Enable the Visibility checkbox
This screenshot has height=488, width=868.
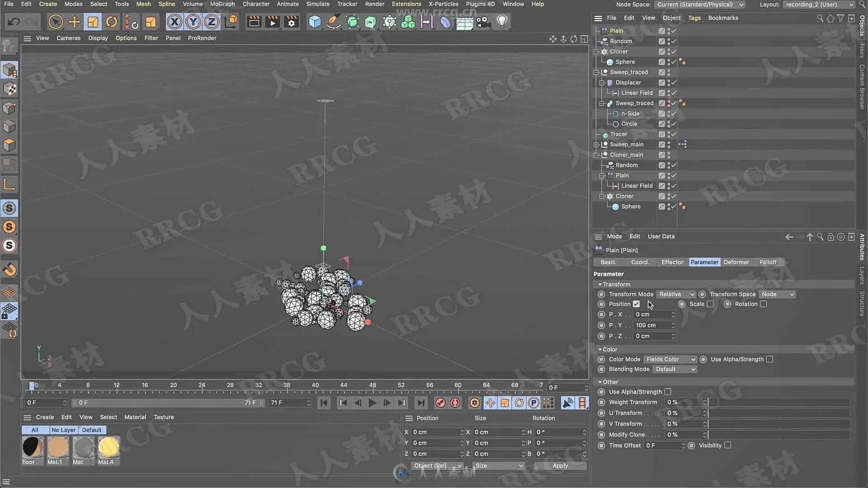[x=728, y=446]
